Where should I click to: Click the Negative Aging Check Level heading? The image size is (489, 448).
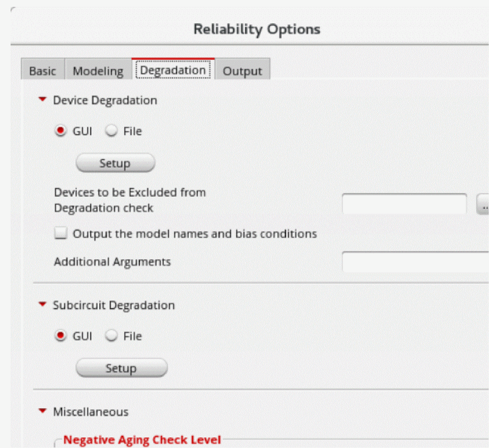point(142,440)
